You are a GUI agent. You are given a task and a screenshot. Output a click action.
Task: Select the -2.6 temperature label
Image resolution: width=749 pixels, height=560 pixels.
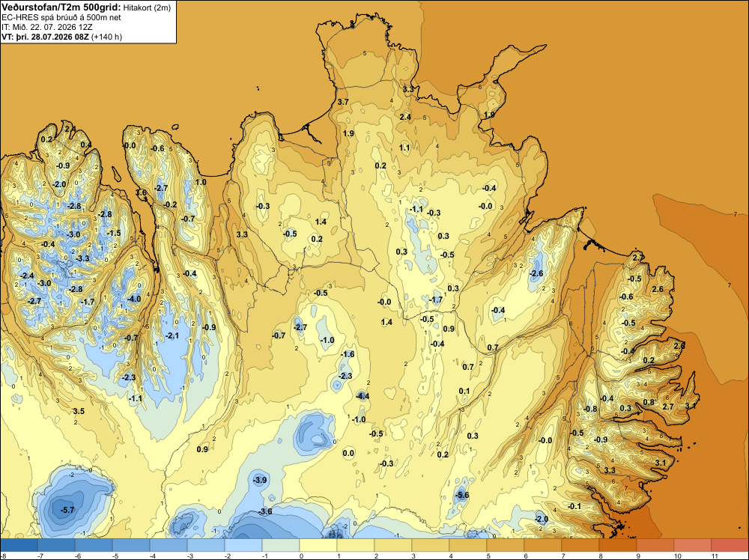[536, 273]
